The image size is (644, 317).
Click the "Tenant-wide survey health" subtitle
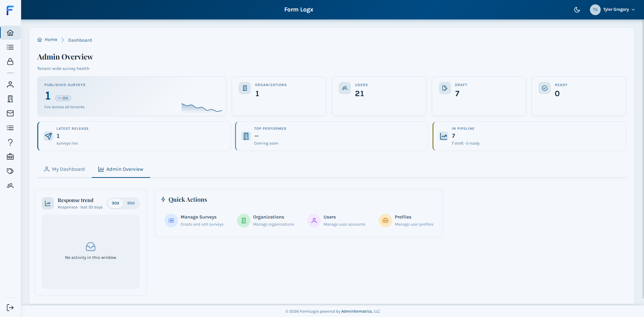pyautogui.click(x=63, y=69)
